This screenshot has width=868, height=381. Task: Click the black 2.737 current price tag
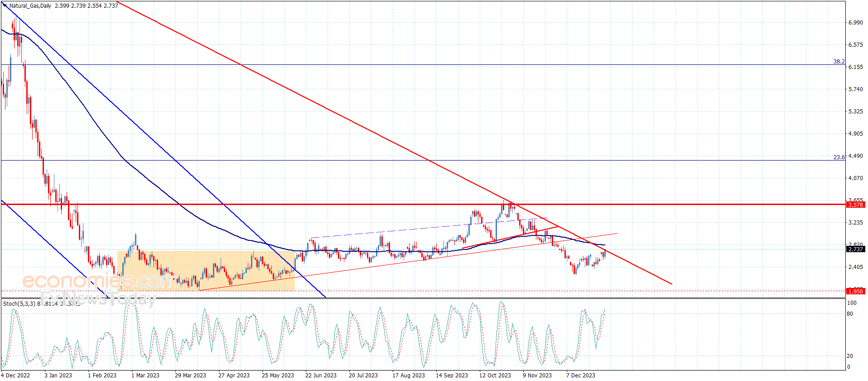[x=855, y=249]
